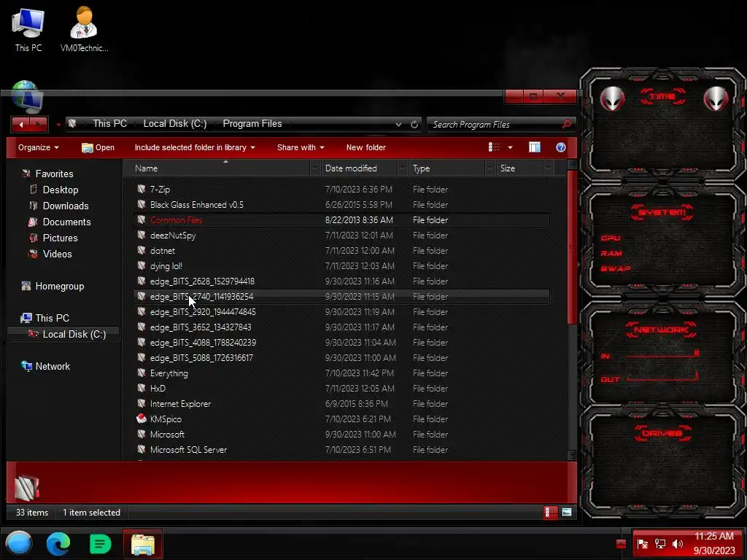The image size is (747, 560).
Task: Click the file list vertical scrollbar
Action: tap(572, 248)
